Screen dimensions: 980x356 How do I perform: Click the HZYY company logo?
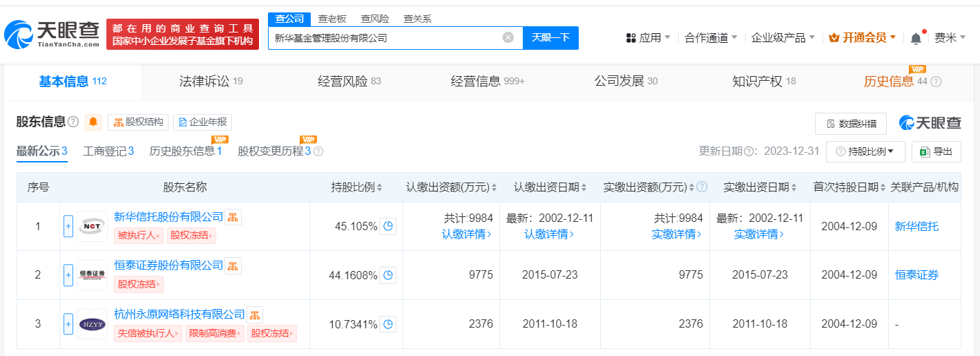92,324
